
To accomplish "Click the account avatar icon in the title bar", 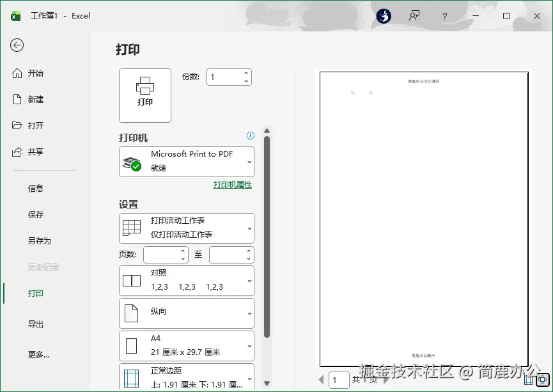I will click(383, 16).
